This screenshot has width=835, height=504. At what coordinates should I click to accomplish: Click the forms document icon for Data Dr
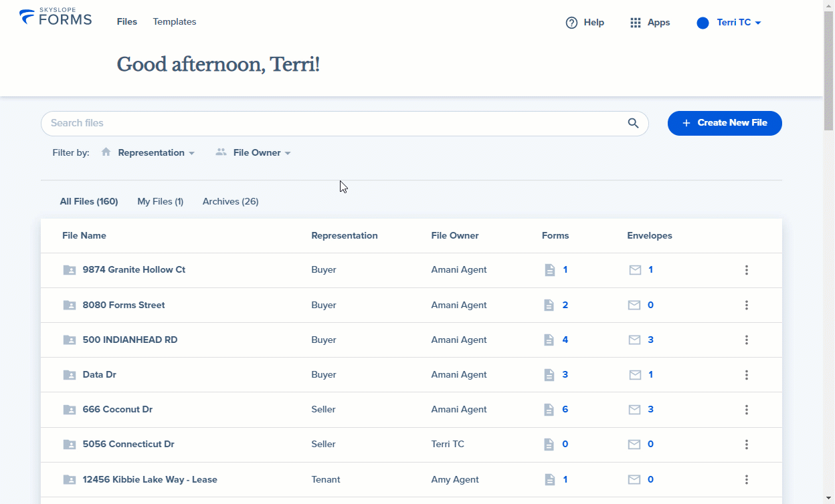[549, 375]
